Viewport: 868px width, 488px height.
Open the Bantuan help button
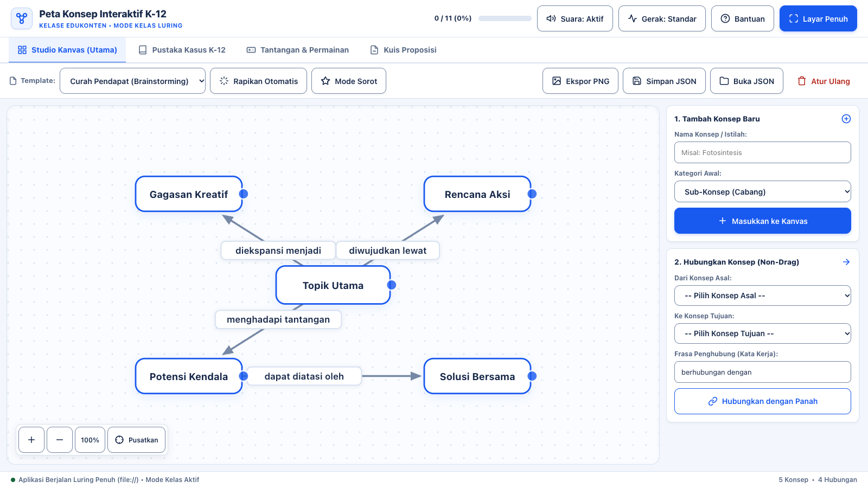tap(743, 18)
